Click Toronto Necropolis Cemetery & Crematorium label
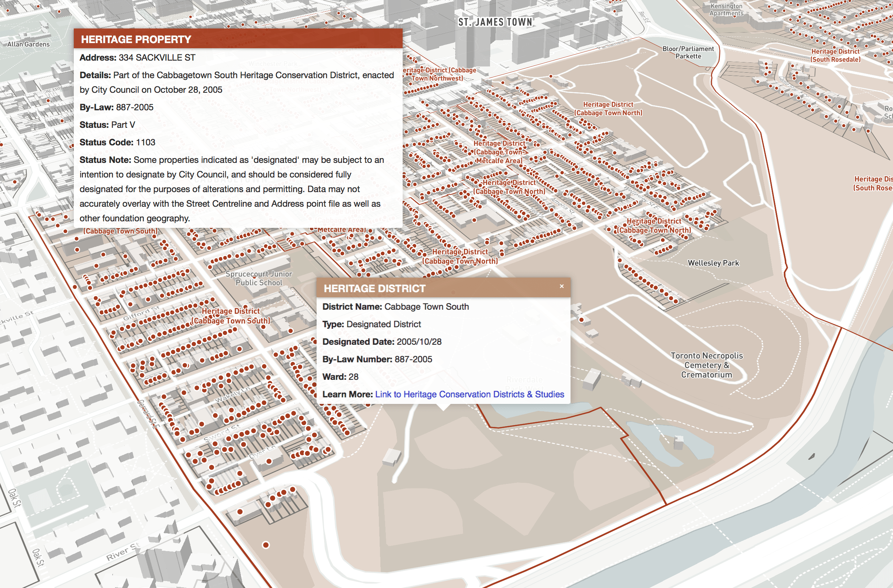Image resolution: width=893 pixels, height=588 pixels. [707, 365]
